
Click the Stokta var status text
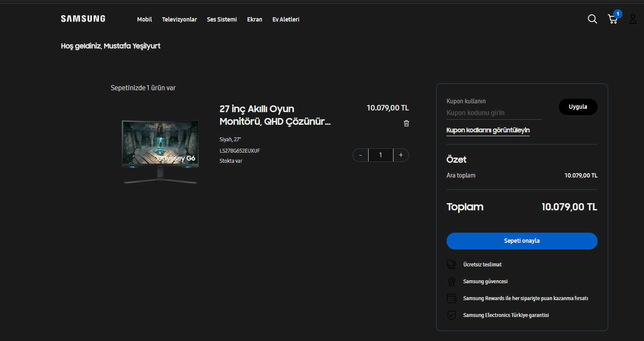pos(231,161)
